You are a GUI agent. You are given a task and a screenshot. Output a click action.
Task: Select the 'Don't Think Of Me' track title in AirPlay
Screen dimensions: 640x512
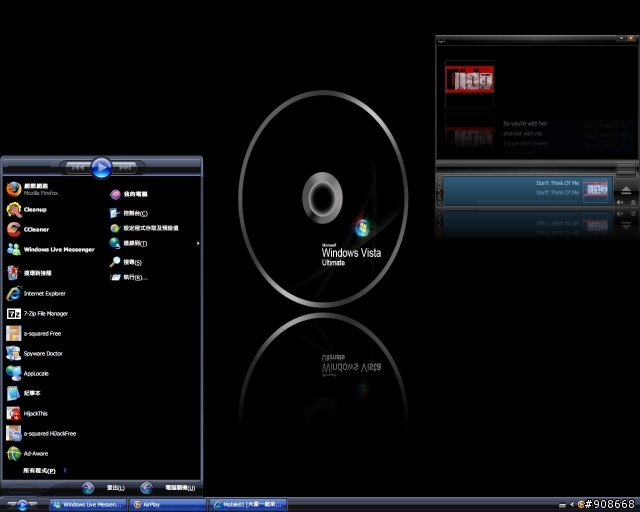coord(557,183)
